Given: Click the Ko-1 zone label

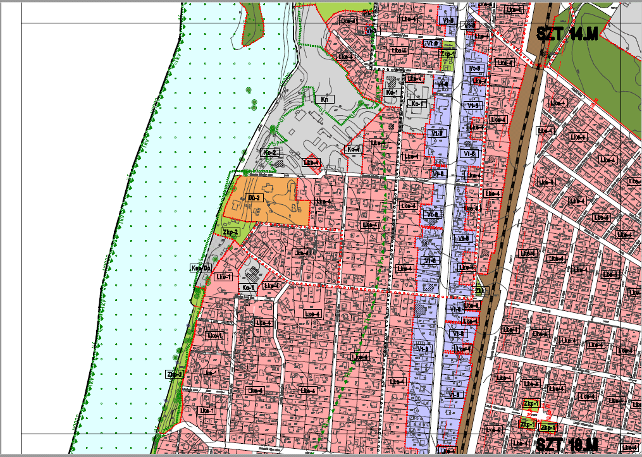Looking at the screenshot, I should pos(249,288).
